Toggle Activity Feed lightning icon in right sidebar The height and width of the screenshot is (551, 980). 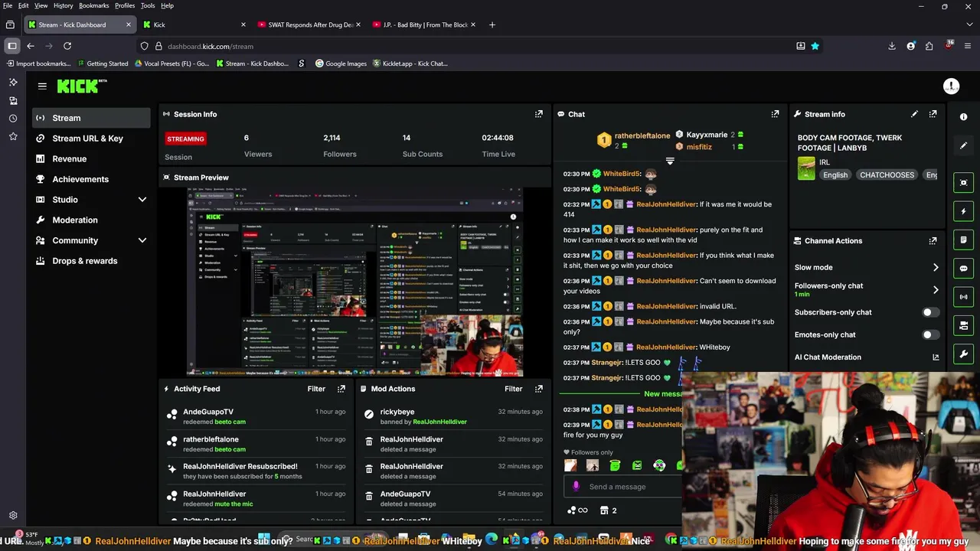click(963, 211)
